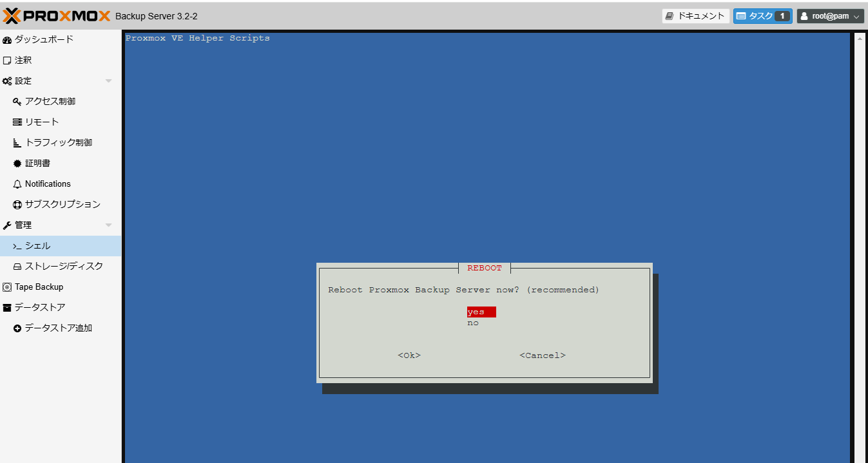The width and height of the screenshot is (868, 463).
Task: Click the lifebuoy icon for サブスクリプション
Action: click(17, 205)
